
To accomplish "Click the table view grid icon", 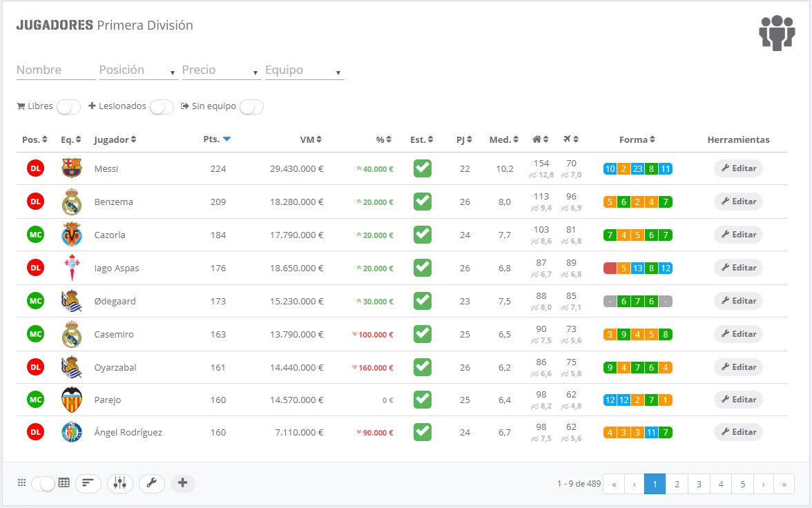I will click(64, 482).
